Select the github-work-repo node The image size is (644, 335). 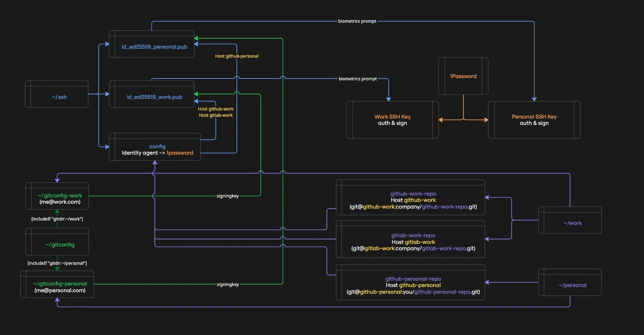click(x=410, y=197)
